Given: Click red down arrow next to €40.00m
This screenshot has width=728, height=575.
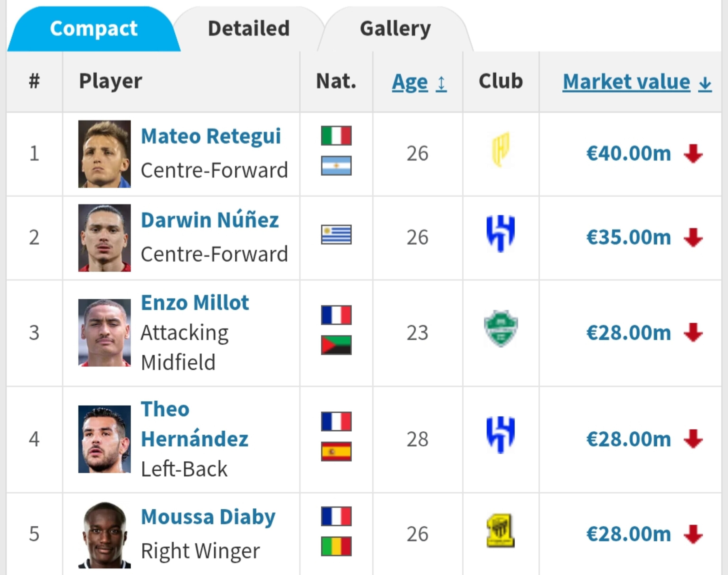Looking at the screenshot, I should pos(693,154).
